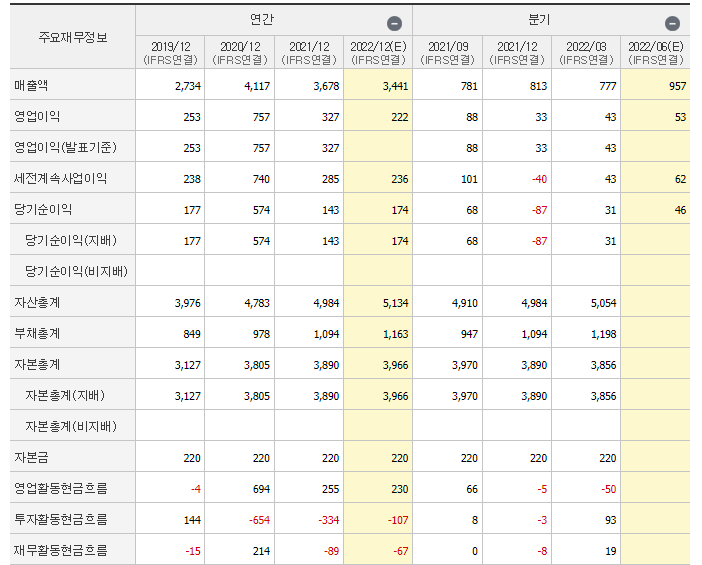The width and height of the screenshot is (702, 565).
Task: Click the annual 2020/12 column header
Action: pyautogui.click(x=240, y=52)
